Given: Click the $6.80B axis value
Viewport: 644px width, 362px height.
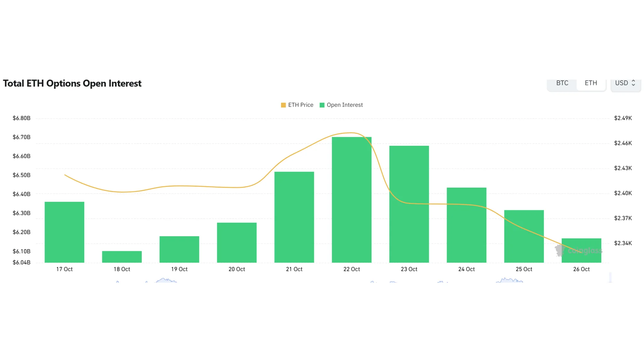Looking at the screenshot, I should (x=21, y=118).
